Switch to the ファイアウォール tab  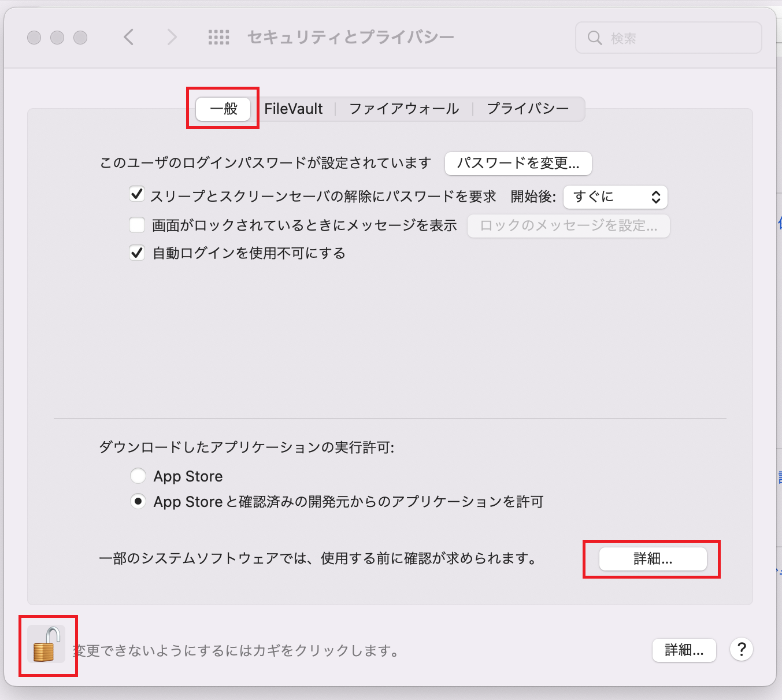tap(404, 109)
